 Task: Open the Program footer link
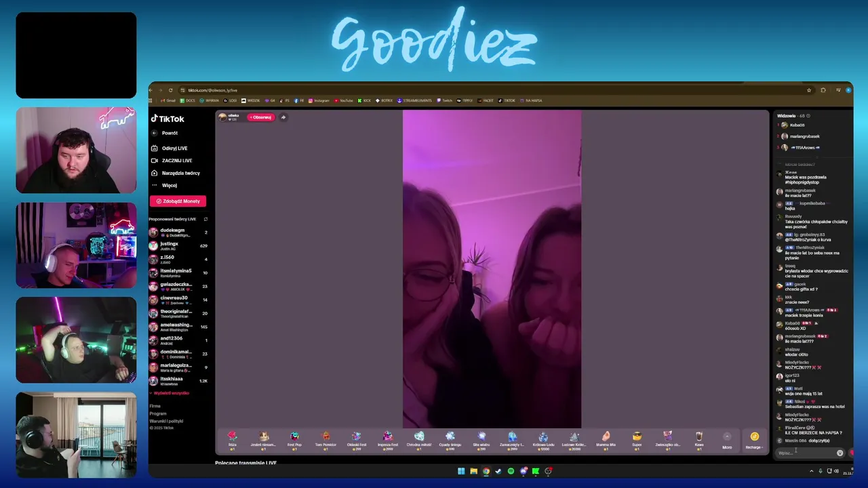157,413
